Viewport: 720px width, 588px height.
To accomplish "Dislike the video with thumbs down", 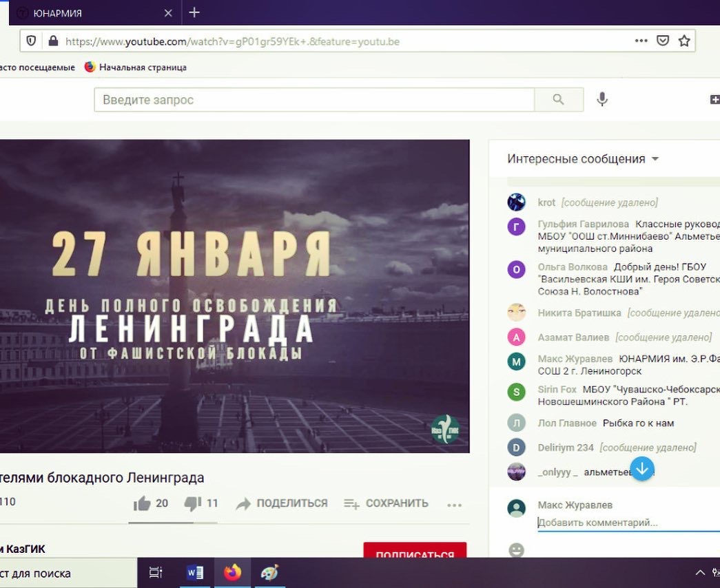I will pyautogui.click(x=193, y=503).
